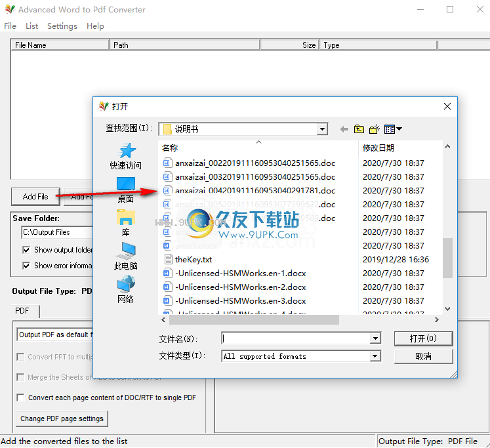The height and width of the screenshot is (448, 490).
Task: Select anxaizai_00220191116095304025​1565.doc file icon
Action: click(167, 163)
